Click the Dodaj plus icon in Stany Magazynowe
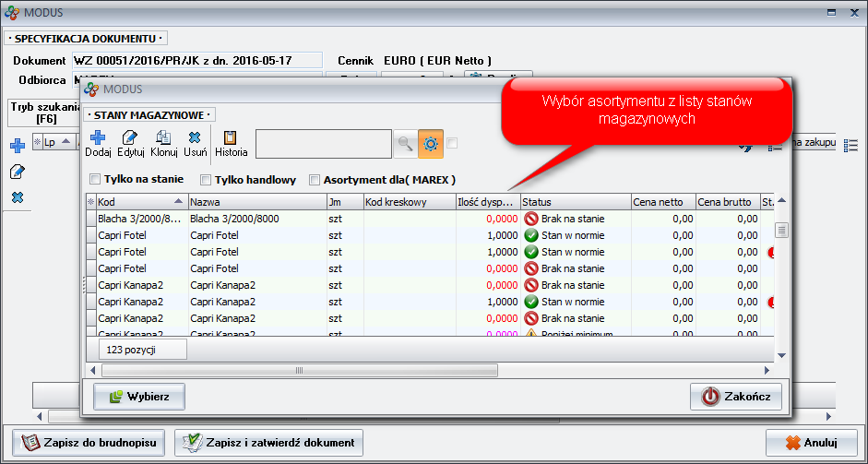The image size is (868, 464). coord(98,137)
